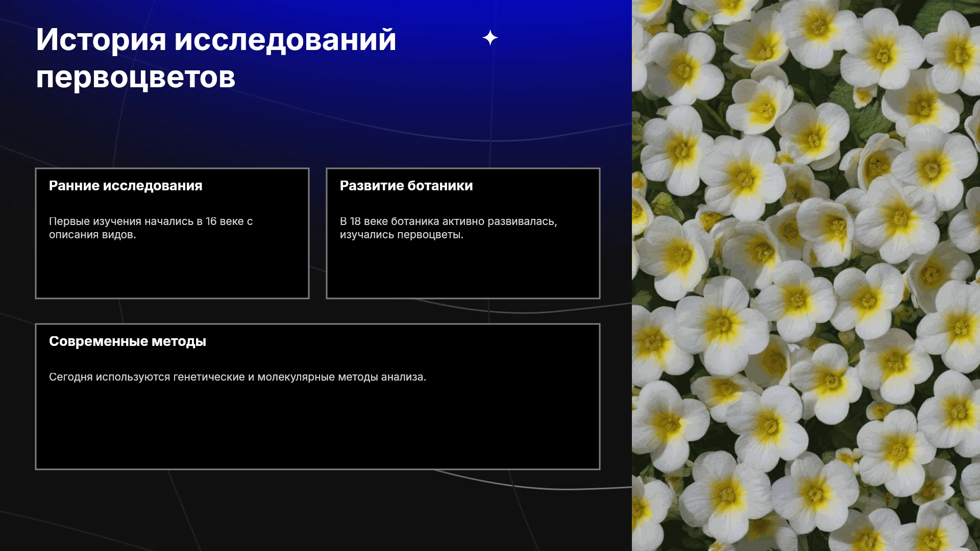Select the "Ранние исследования" card heading
This screenshot has width=980, height=551.
(126, 186)
